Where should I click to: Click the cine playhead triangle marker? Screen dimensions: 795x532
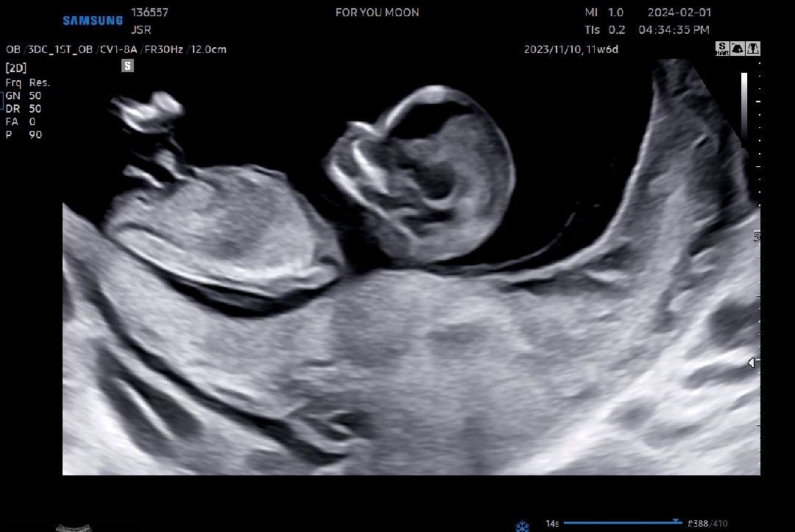coord(676,522)
